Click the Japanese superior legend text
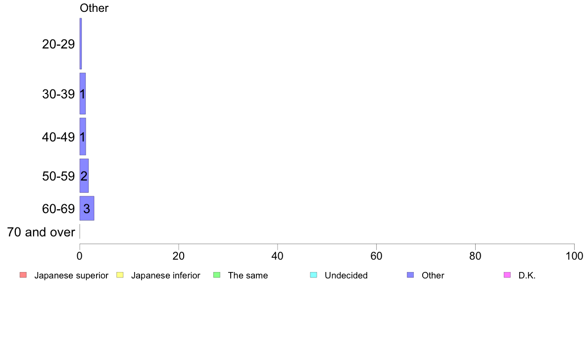Screen dimensions: 588x364 click(71, 275)
